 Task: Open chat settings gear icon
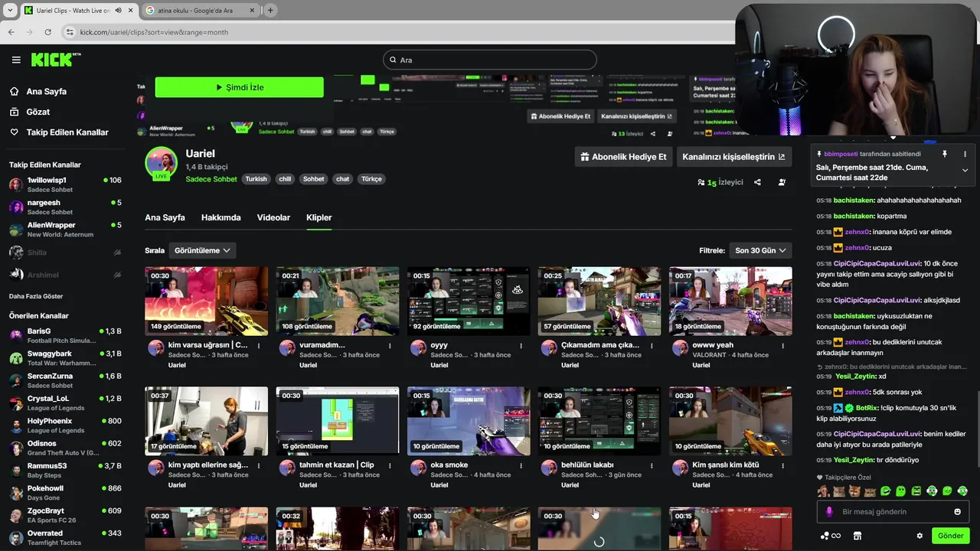pos(920,536)
